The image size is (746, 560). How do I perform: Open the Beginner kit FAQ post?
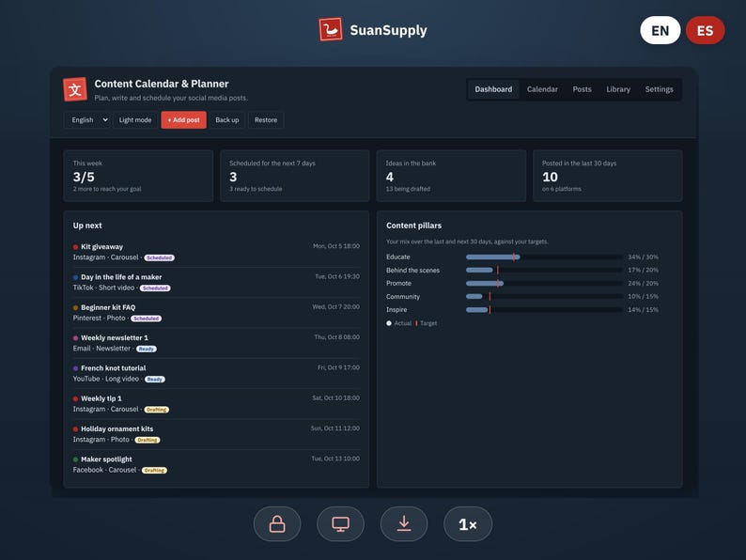(x=216, y=313)
